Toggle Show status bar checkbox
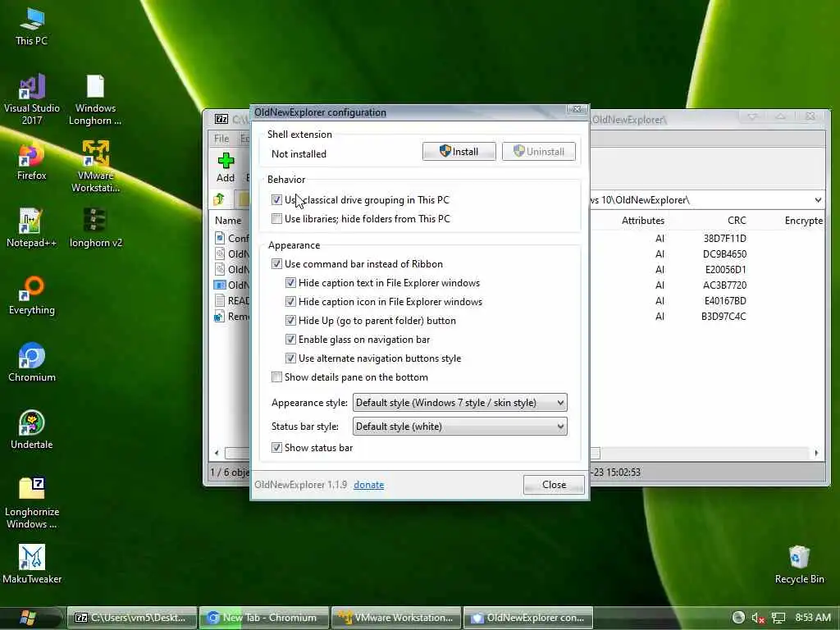The image size is (840, 630). 276,447
